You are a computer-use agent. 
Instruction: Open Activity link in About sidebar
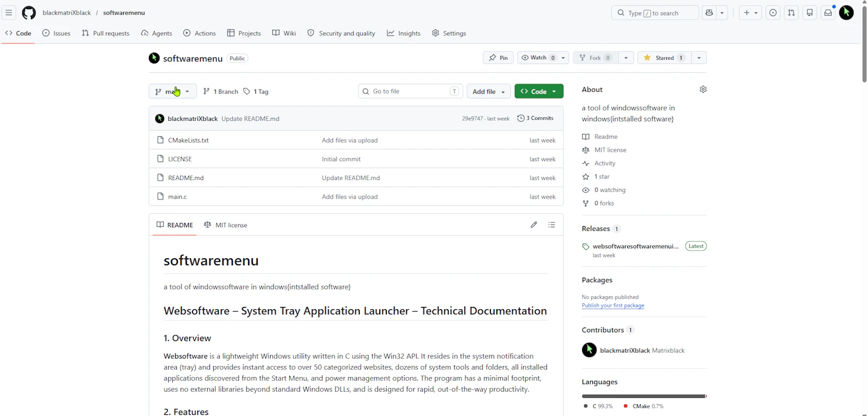pos(605,163)
